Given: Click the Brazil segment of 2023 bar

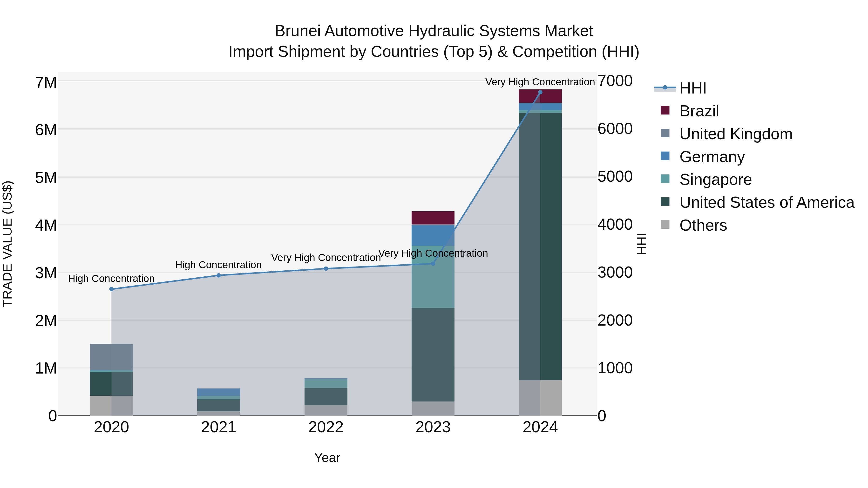Looking at the screenshot, I should pyautogui.click(x=433, y=218).
